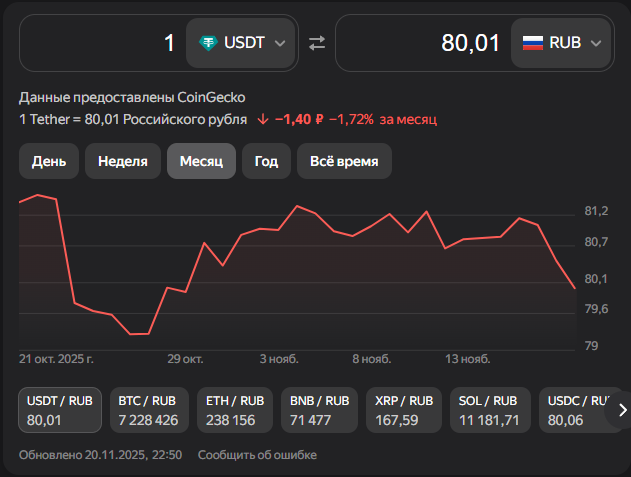Click the RUB amount field showing 80,01

[420, 43]
